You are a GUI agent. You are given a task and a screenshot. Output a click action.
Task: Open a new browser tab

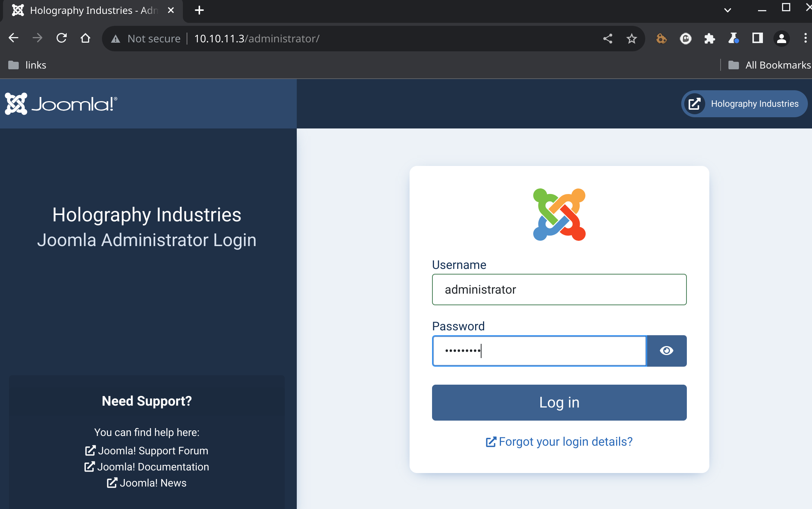pos(199,10)
